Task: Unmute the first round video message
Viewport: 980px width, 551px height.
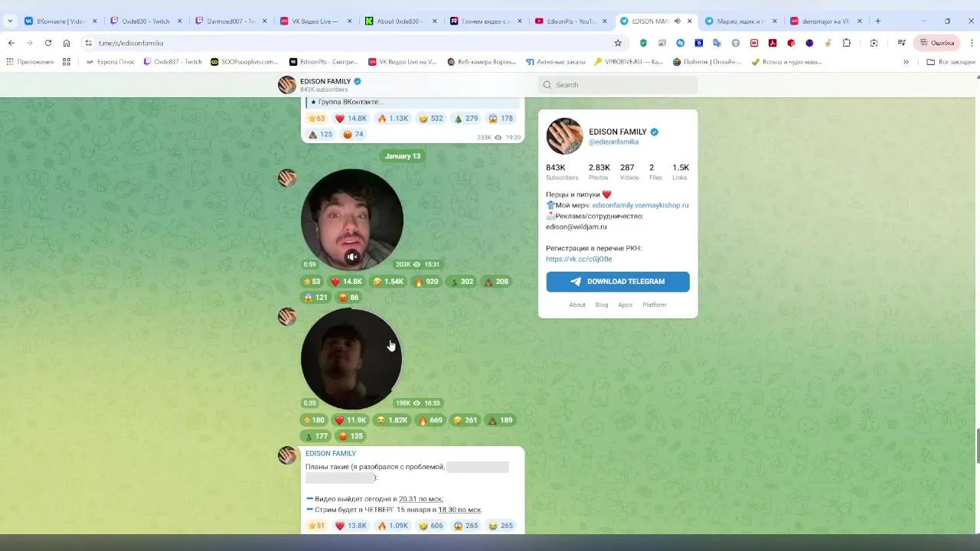Action: coord(352,257)
